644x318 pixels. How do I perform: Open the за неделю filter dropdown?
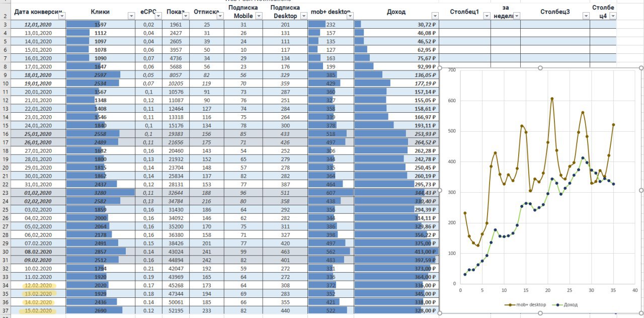click(x=516, y=16)
